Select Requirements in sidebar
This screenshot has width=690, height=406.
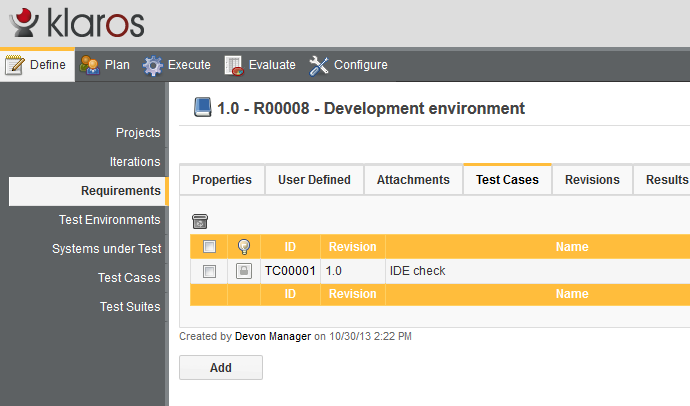(88, 191)
